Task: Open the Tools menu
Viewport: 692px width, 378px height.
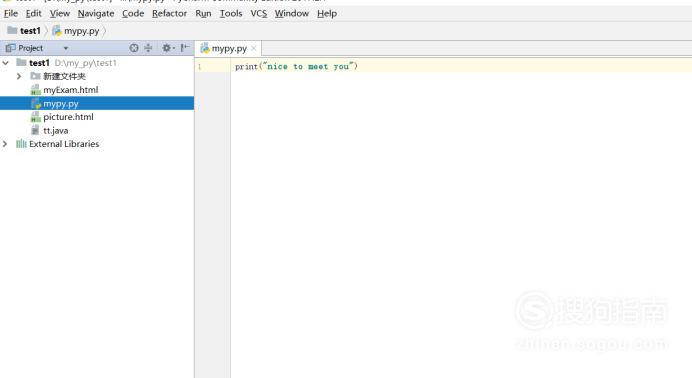Action: coord(231,14)
